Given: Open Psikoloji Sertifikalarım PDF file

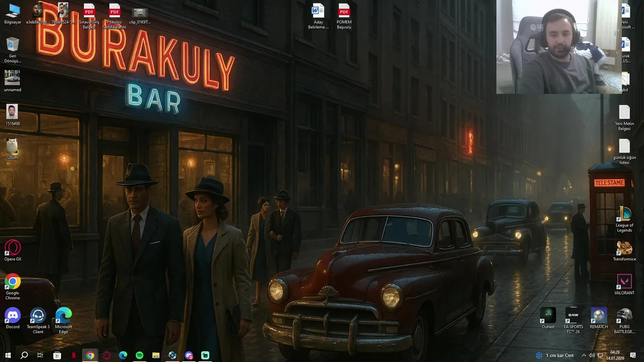Looking at the screenshot, I should (x=114, y=16).
